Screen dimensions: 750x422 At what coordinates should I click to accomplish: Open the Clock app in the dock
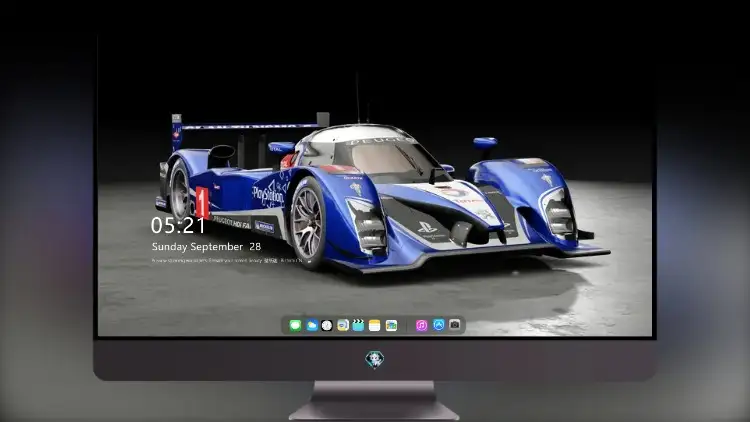pyautogui.click(x=327, y=325)
